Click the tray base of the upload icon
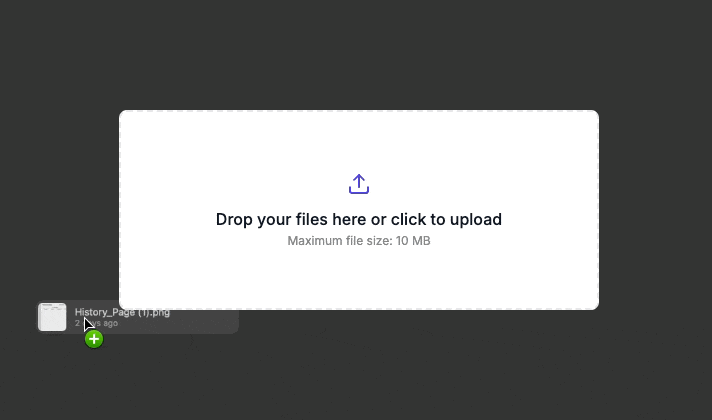 (359, 191)
